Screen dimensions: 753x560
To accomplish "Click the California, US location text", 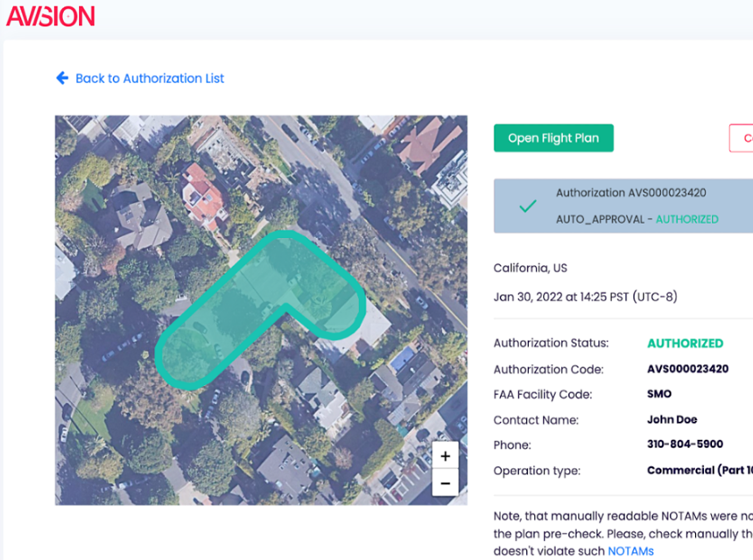I will [x=531, y=268].
